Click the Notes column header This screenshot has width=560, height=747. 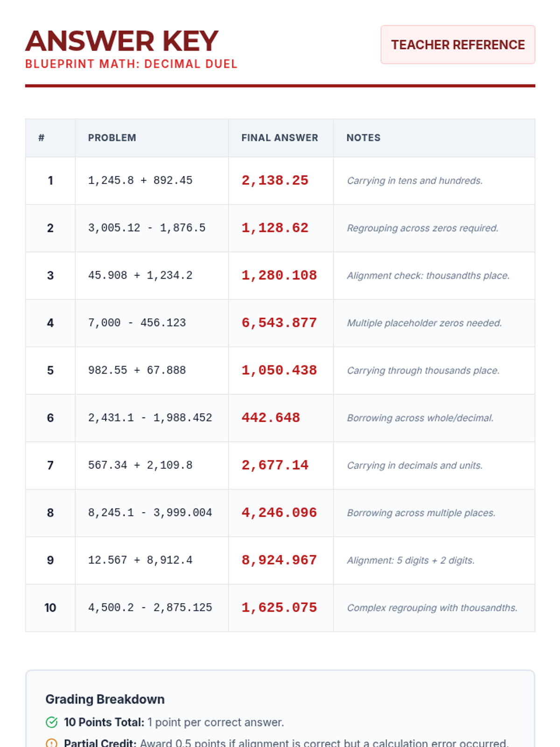363,138
